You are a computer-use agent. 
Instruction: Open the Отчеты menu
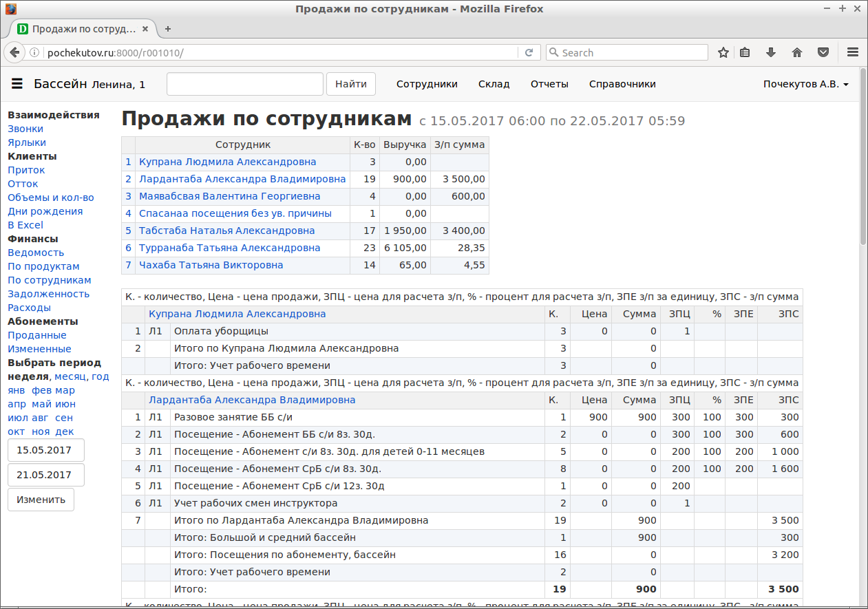(549, 84)
